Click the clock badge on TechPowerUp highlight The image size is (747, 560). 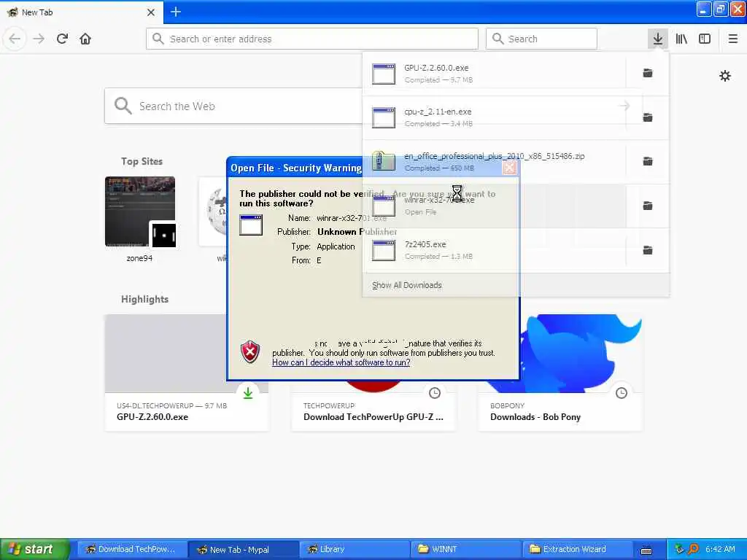coord(435,393)
